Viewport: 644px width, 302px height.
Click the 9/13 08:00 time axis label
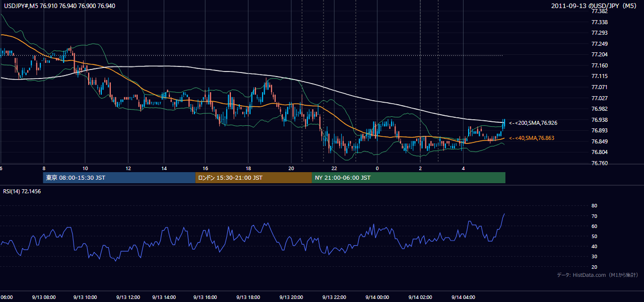click(x=43, y=297)
